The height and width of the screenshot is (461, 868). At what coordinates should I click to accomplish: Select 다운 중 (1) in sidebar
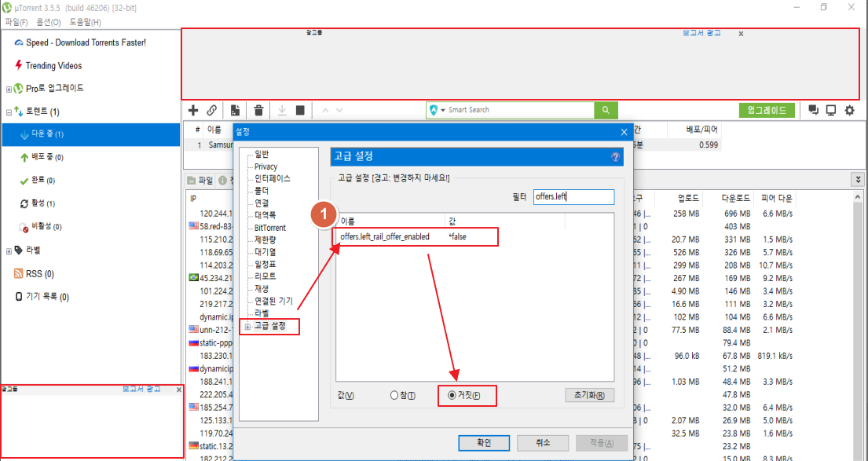pyautogui.click(x=91, y=134)
